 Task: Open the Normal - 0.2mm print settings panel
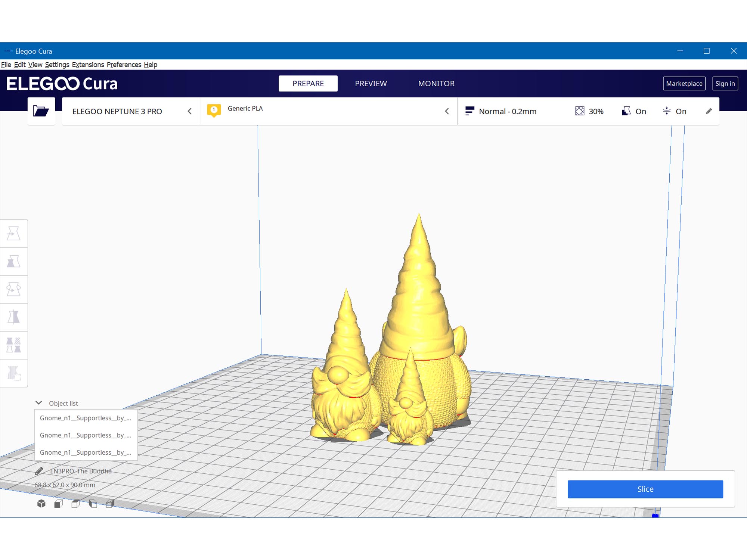[588, 111]
